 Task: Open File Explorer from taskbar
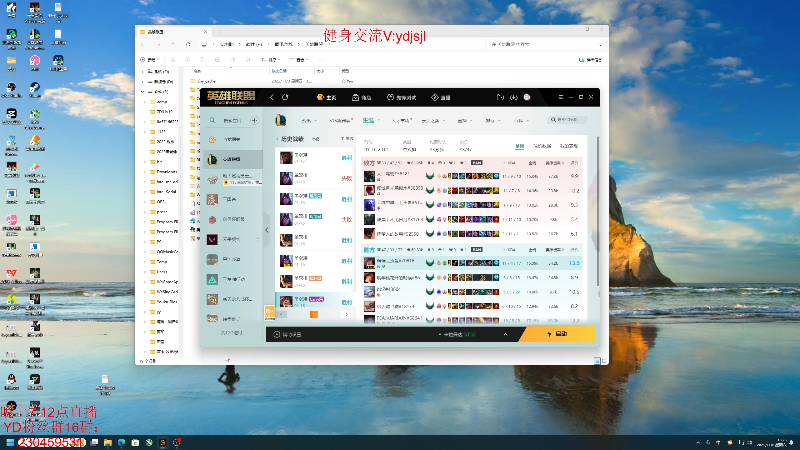point(108,442)
